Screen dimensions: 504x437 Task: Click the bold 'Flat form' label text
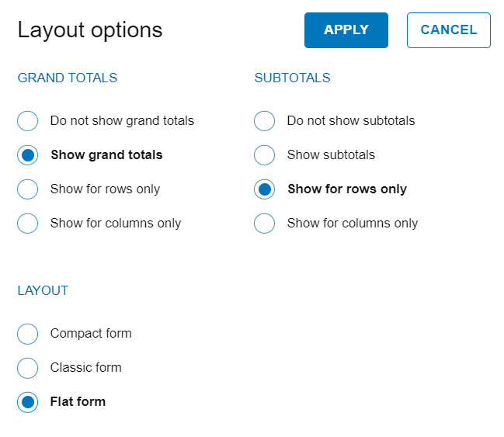[x=78, y=402]
